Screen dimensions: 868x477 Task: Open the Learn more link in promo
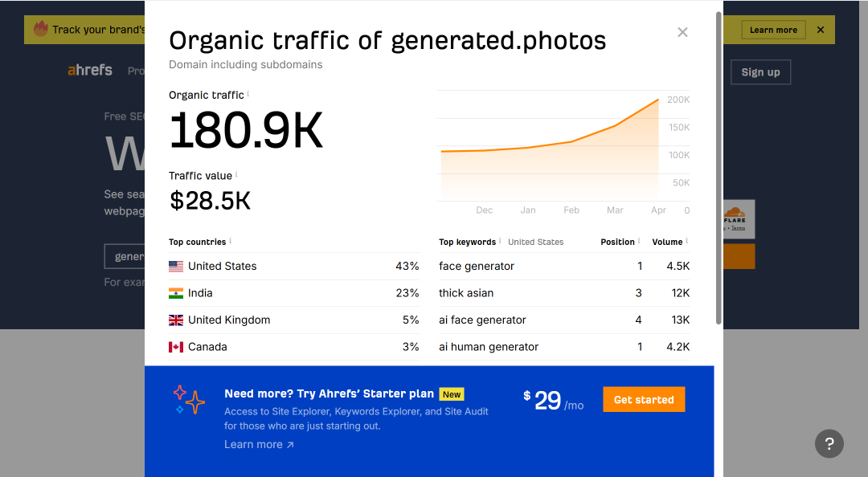tap(259, 444)
